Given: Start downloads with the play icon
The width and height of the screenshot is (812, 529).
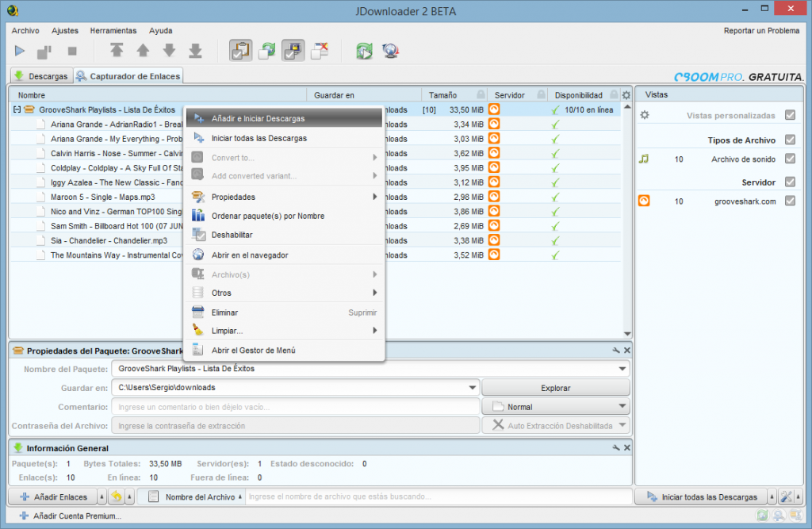Looking at the screenshot, I should [x=20, y=51].
